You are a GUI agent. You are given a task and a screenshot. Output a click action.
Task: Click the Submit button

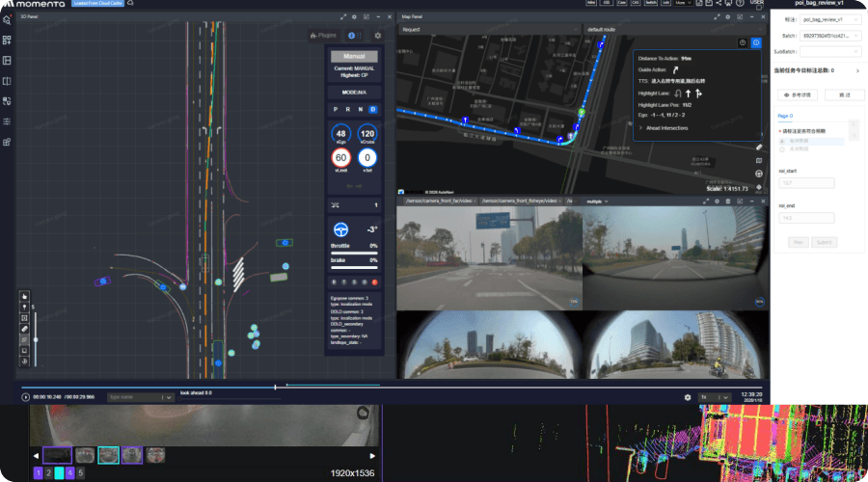click(824, 242)
